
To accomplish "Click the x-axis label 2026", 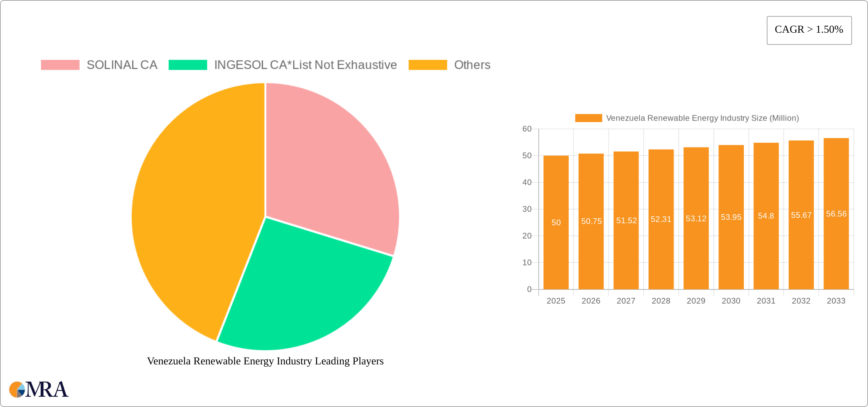I will pos(591,301).
